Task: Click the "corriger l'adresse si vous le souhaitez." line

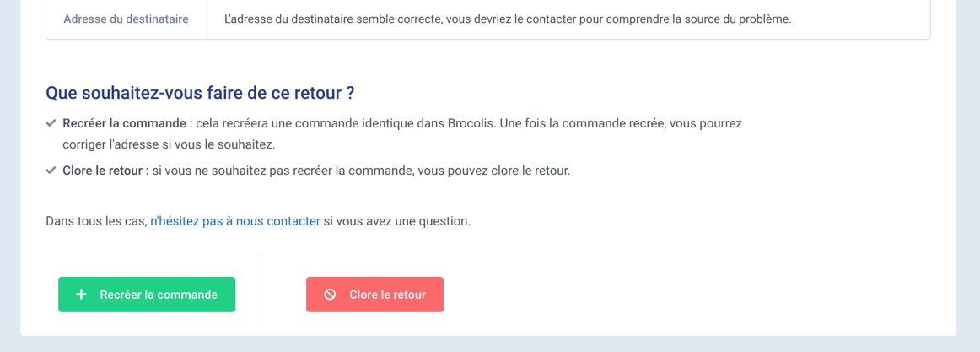Action: tap(168, 144)
